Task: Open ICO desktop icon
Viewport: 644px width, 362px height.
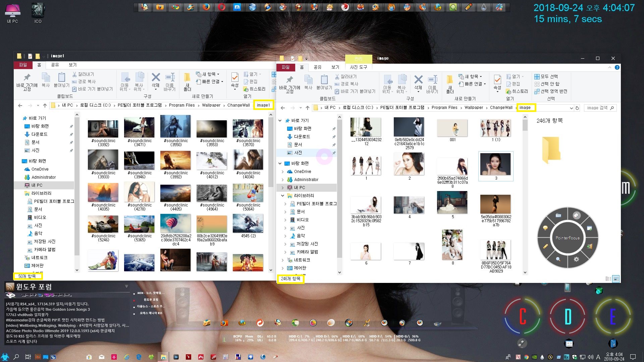Action: (x=38, y=14)
